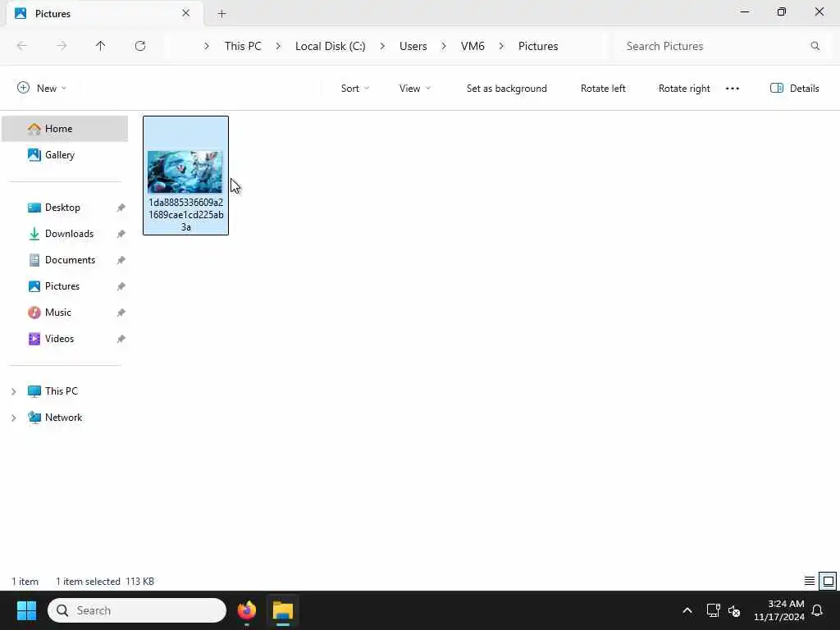Select Home in the sidebar
Viewport: 840px width, 630px height.
click(x=65, y=129)
